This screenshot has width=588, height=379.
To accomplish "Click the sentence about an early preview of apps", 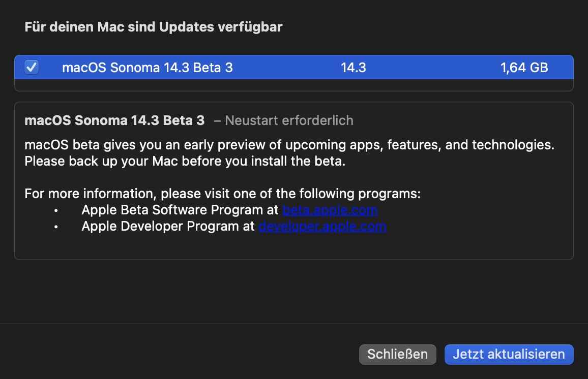I will click(289, 145).
